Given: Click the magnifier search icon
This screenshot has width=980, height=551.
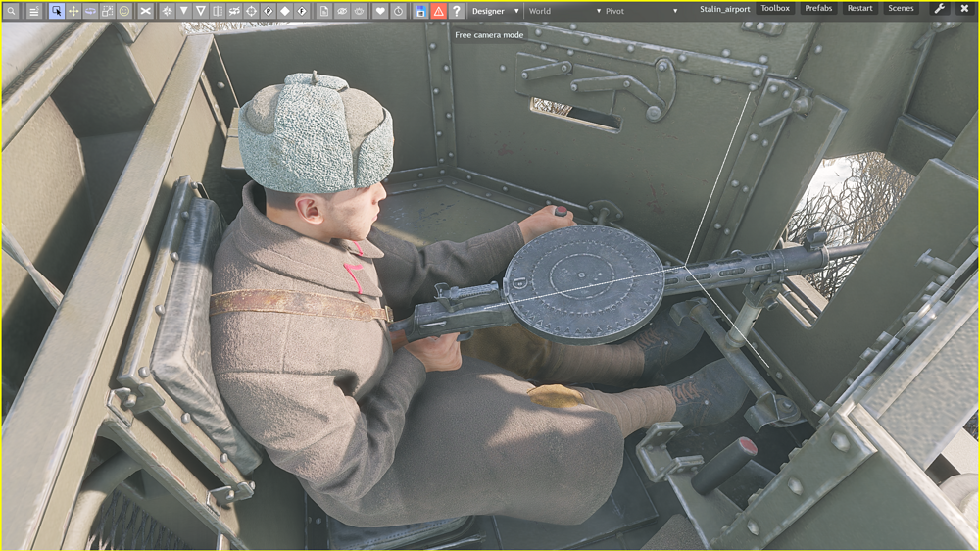Looking at the screenshot, I should 11,11.
